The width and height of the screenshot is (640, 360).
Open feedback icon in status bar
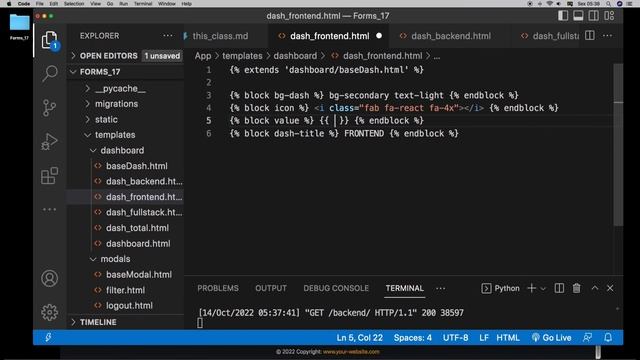coord(587,338)
